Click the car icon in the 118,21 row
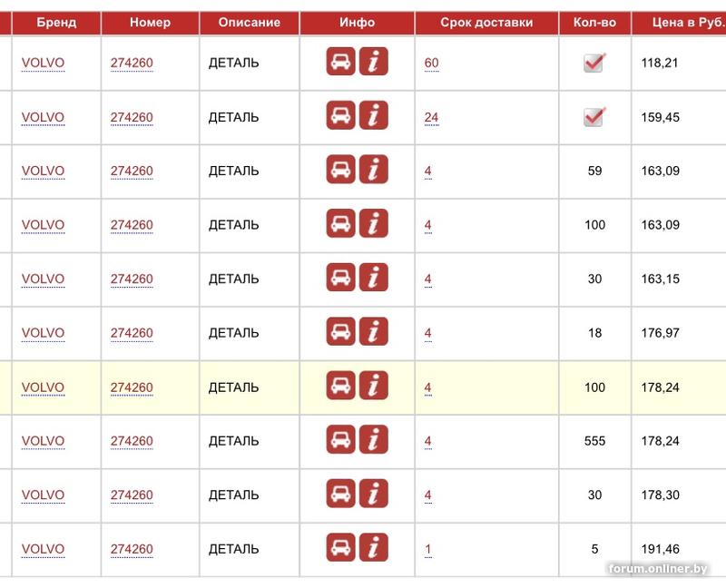The width and height of the screenshot is (726, 588). pyautogui.click(x=341, y=62)
